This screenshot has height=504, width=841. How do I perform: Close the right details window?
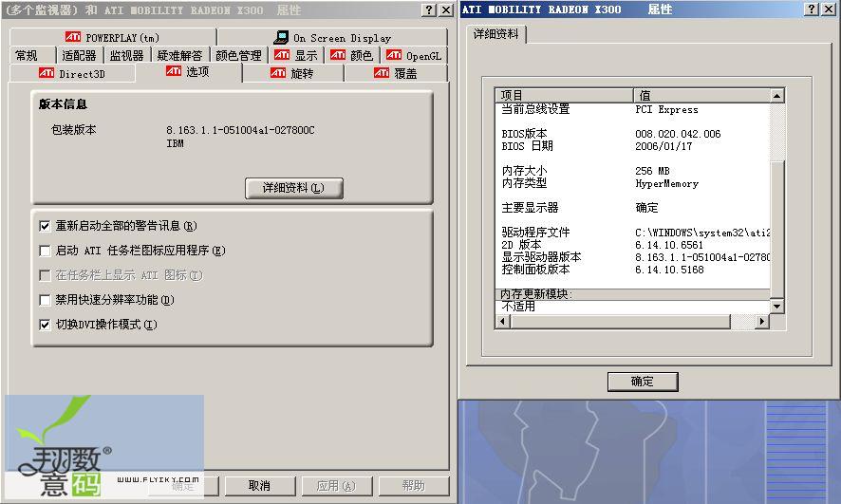click(x=828, y=9)
